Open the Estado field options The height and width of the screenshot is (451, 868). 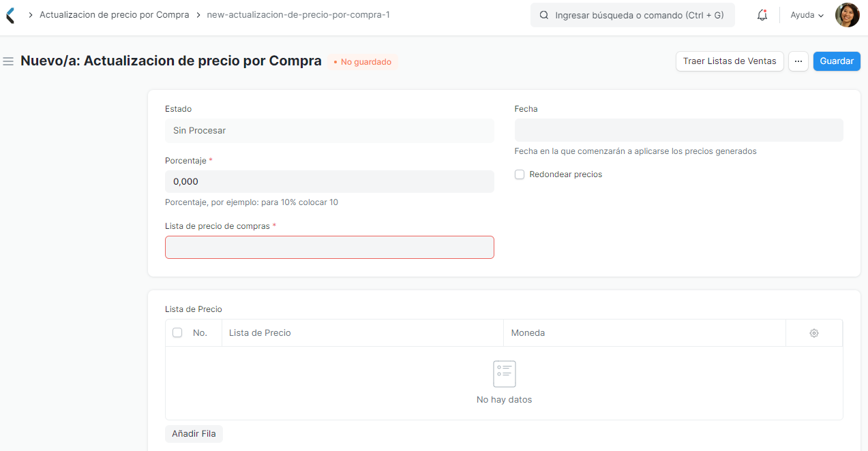pyautogui.click(x=329, y=130)
